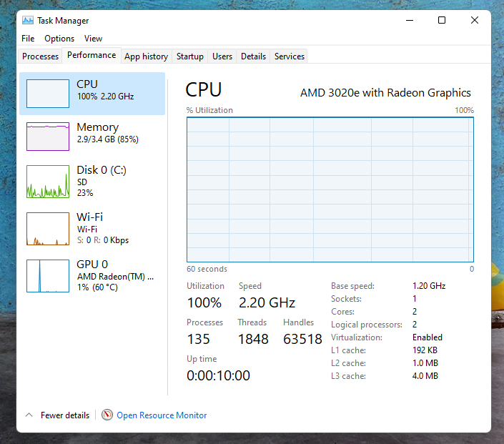504x444 pixels.
Task: Click the Resource Monitor gauge icon
Action: (x=107, y=415)
